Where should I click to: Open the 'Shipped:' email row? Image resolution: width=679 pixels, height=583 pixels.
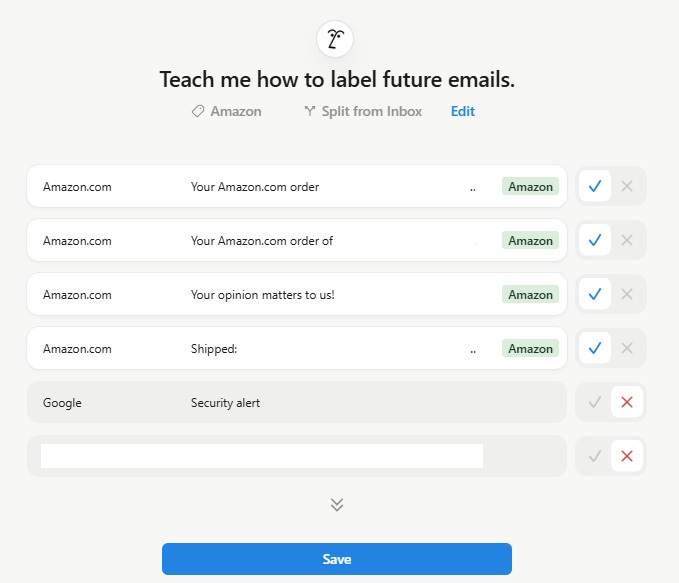pos(297,348)
